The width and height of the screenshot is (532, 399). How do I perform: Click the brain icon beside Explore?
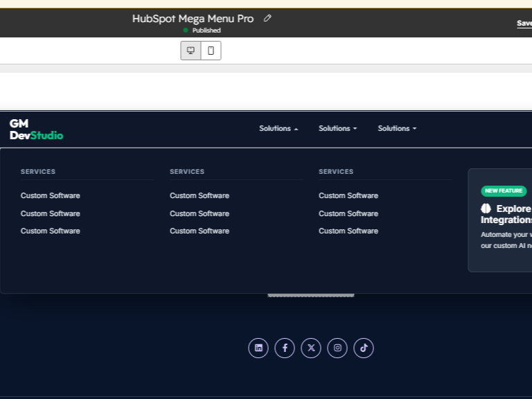coord(486,209)
